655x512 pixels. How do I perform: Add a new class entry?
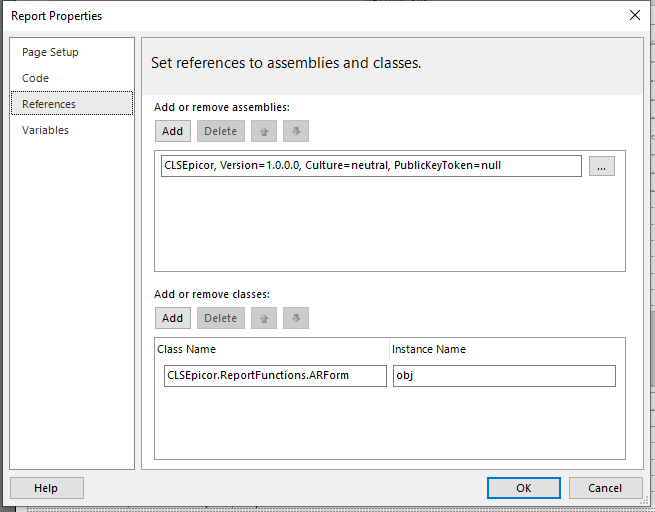[173, 318]
